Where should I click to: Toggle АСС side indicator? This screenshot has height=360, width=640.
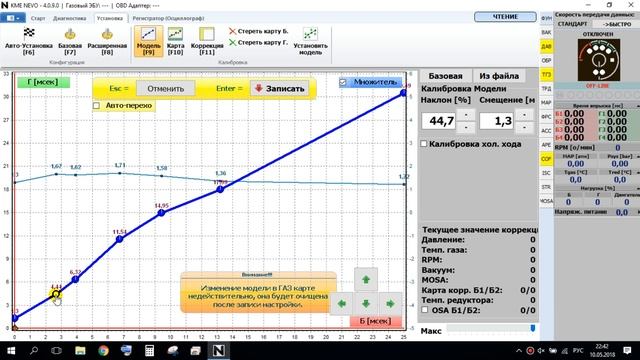pos(547,131)
